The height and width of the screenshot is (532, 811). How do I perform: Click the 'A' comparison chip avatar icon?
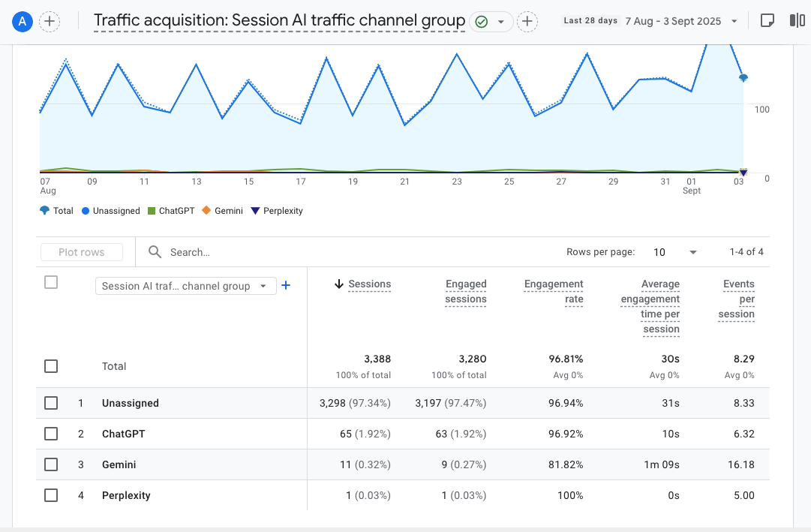tap(22, 21)
